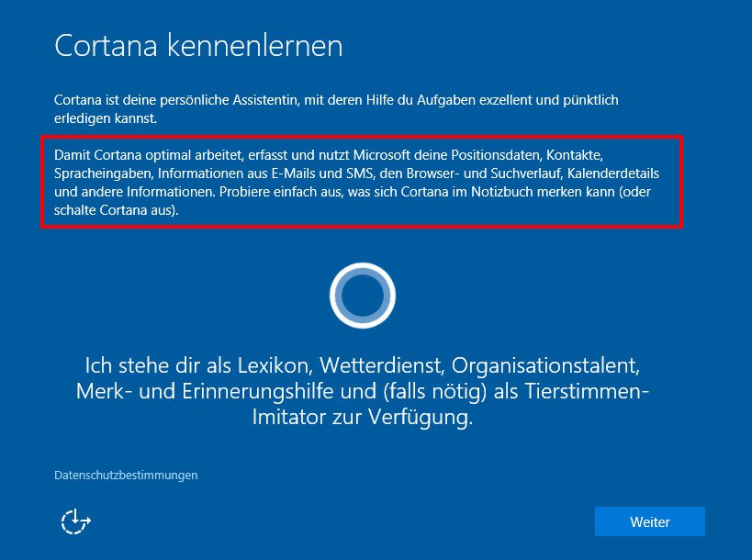
Task: Open the Datenschutzbestimmungen link
Action: pyautogui.click(x=126, y=476)
